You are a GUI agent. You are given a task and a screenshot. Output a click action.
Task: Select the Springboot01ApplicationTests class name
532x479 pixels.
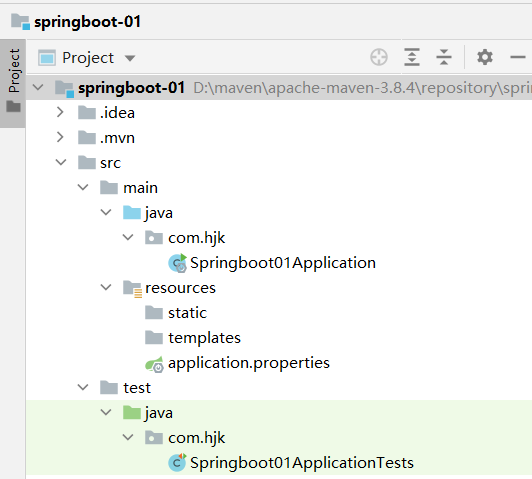tap(302, 463)
